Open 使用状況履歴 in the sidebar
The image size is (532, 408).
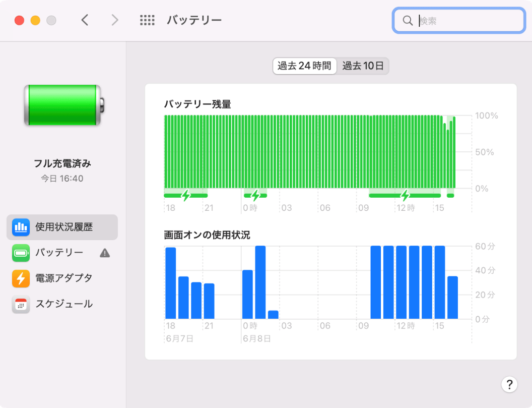(62, 227)
